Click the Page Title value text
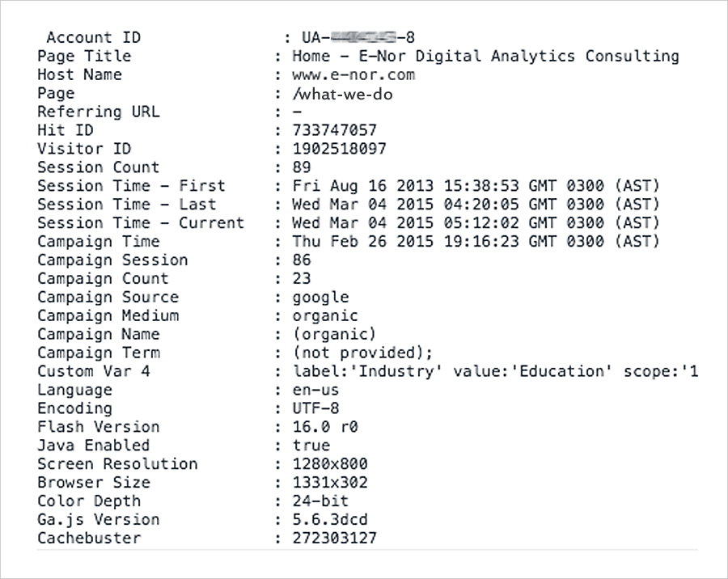Image resolution: width=728 pixels, height=579 pixels. coord(485,56)
